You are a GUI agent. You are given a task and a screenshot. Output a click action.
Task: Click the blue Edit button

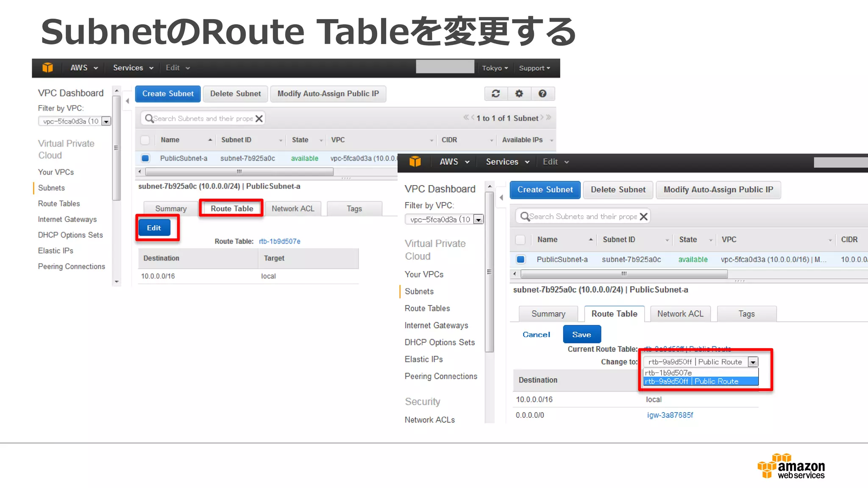[154, 227]
